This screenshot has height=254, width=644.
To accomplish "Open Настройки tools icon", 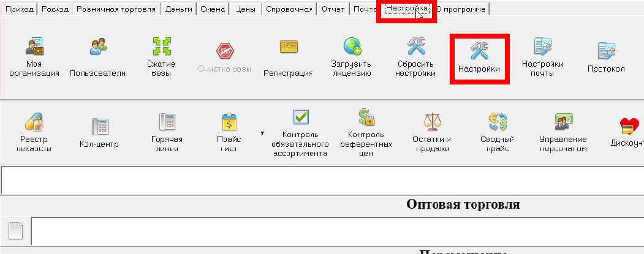I will pyautogui.click(x=479, y=59).
